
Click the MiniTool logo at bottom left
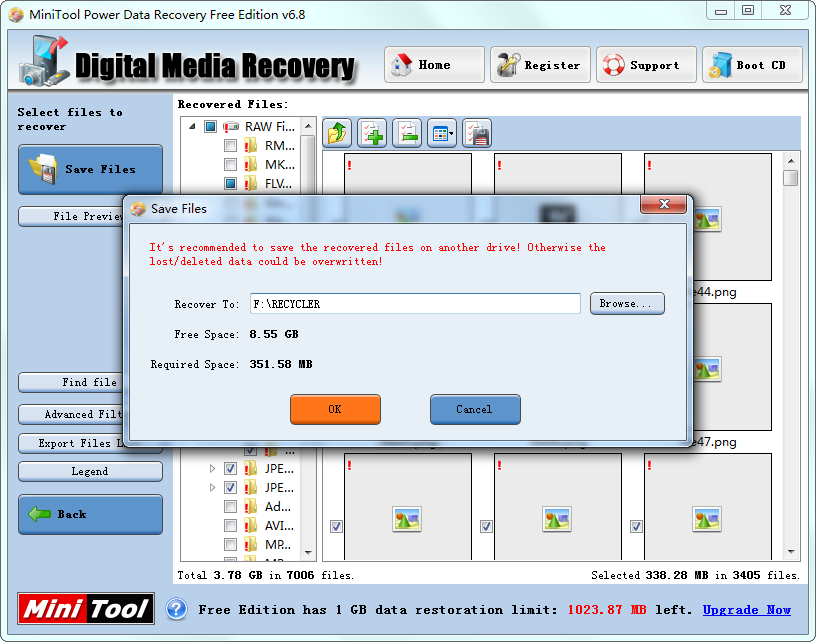click(x=86, y=608)
